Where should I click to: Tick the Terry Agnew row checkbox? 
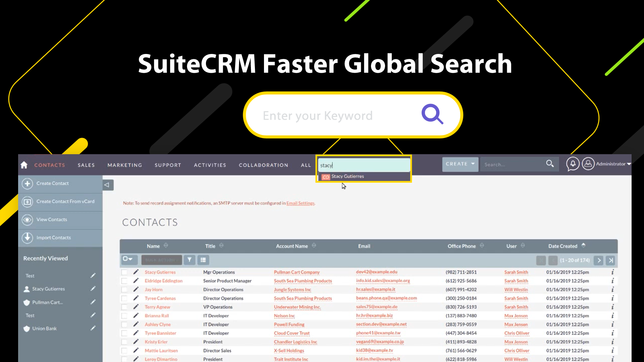click(x=124, y=307)
